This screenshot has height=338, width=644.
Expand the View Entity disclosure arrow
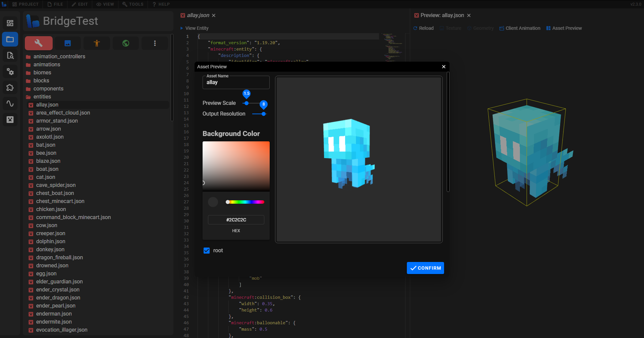(181, 28)
